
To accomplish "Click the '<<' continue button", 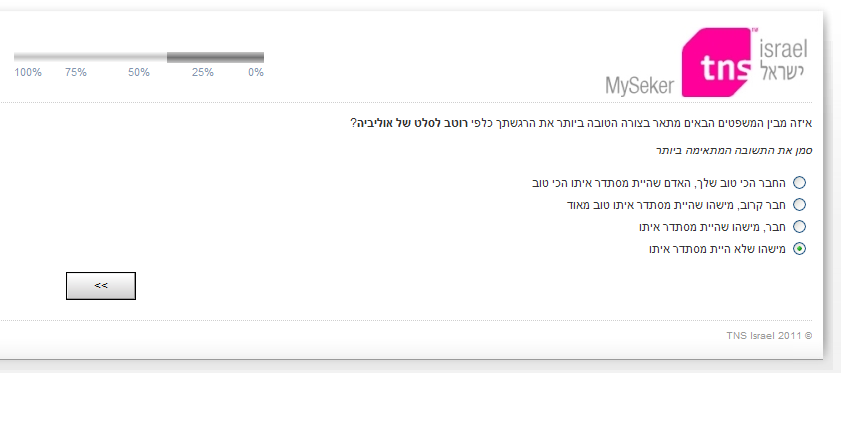I will [101, 286].
